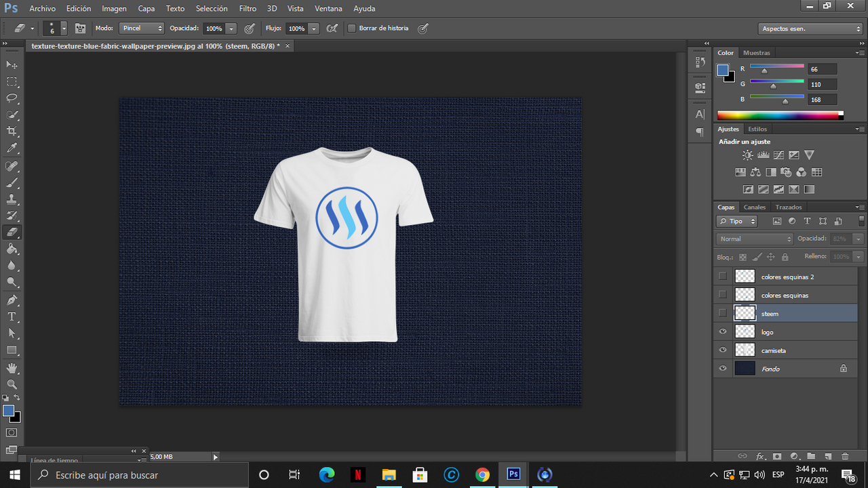Screen dimensions: 868x488
Task: Switch to the Trazados tab
Action: coord(789,207)
